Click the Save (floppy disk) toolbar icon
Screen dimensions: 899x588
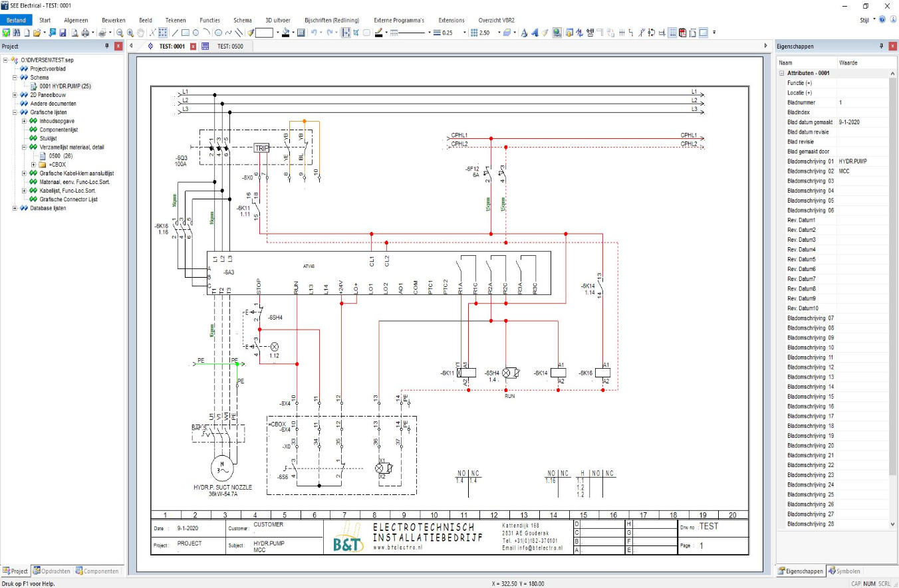pos(63,33)
